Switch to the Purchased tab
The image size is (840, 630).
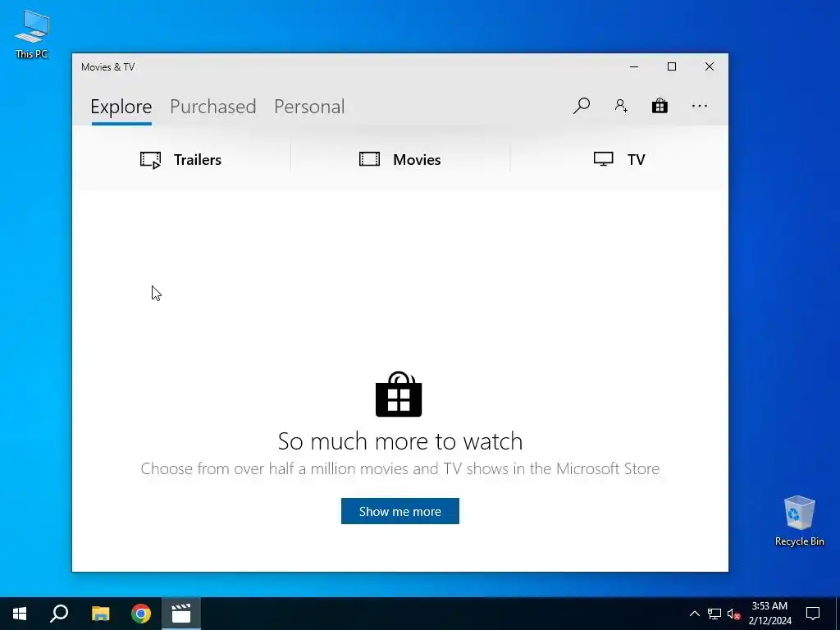coord(212,107)
